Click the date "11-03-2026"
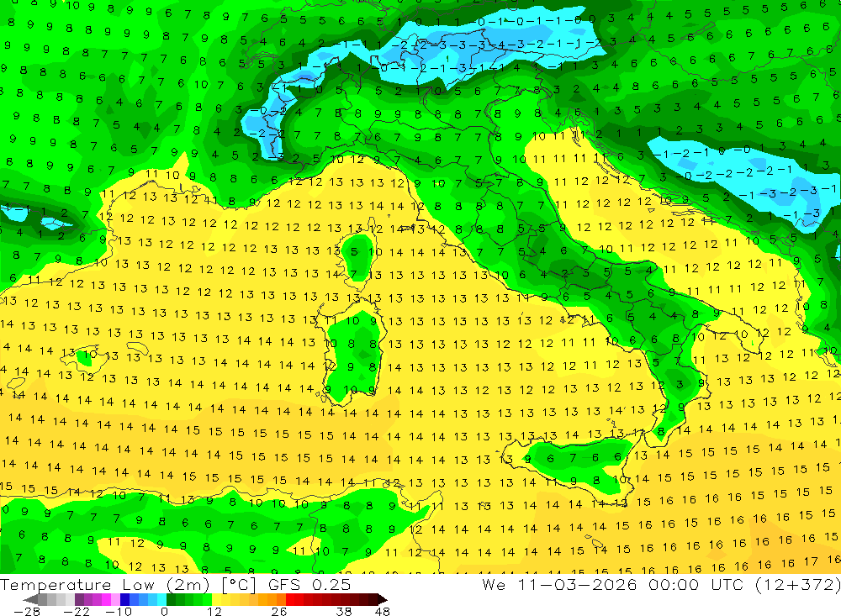Viewport: 841px width, 616px height. pos(577,585)
